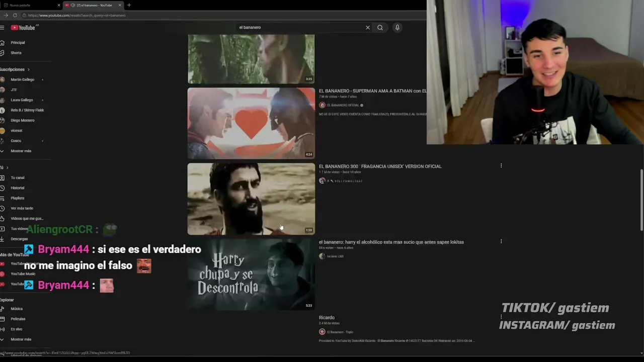Screen dimensions: 644x362
Task: Open Rels B / Skinny Flakk avatar
Action: (3, 110)
